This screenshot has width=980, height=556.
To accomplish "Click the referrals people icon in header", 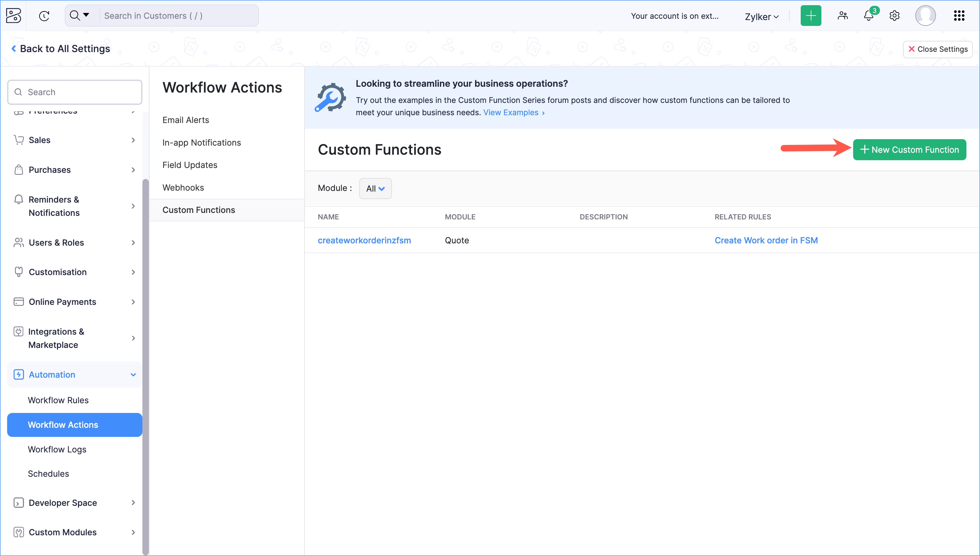I will [x=842, y=16].
